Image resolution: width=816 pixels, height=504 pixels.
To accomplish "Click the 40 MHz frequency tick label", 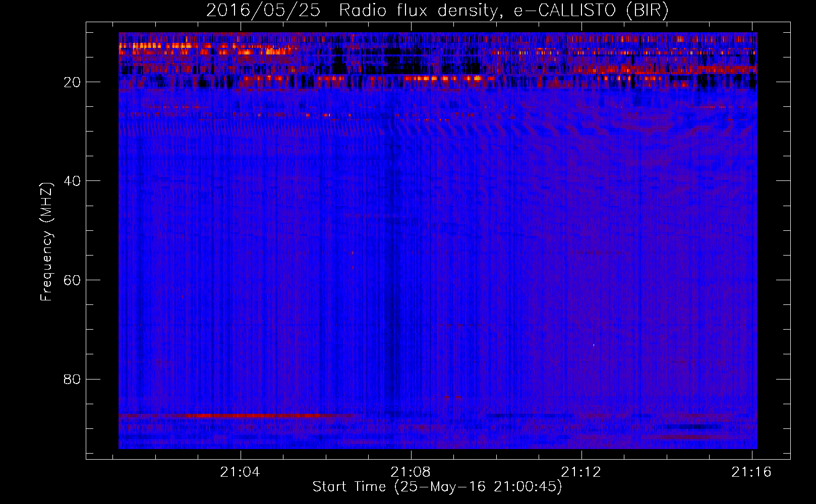I will pos(73,181).
